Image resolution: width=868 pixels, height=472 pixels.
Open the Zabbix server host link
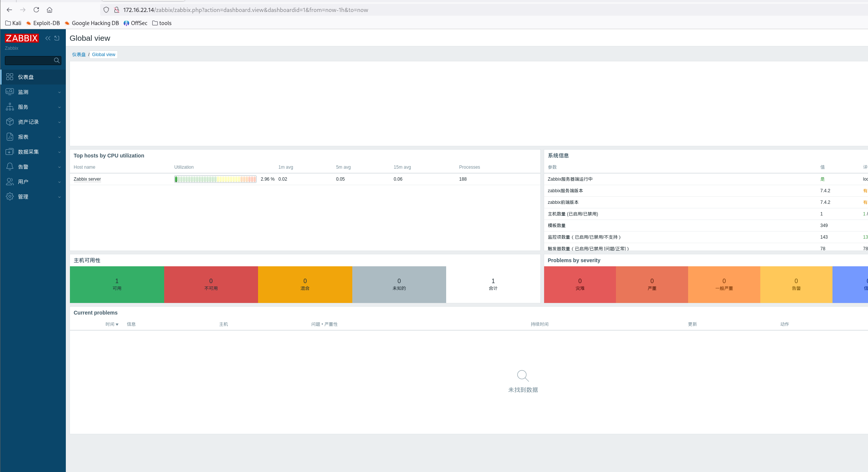(x=87, y=179)
